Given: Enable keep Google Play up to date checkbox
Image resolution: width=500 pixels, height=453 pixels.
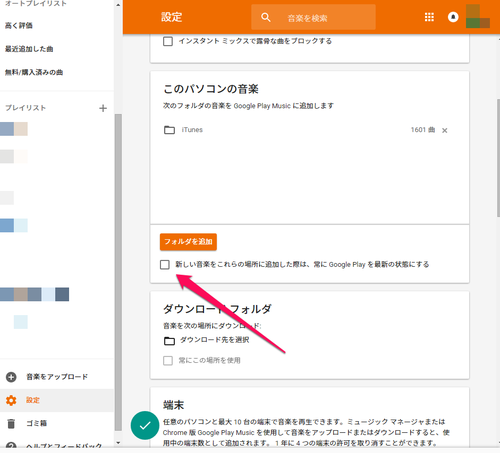Looking at the screenshot, I should tap(165, 265).
